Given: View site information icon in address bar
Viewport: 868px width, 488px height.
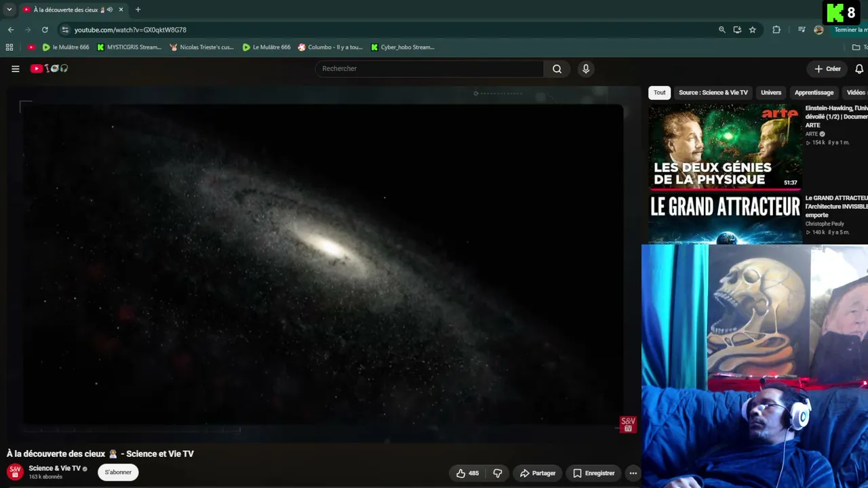Looking at the screenshot, I should click(65, 30).
